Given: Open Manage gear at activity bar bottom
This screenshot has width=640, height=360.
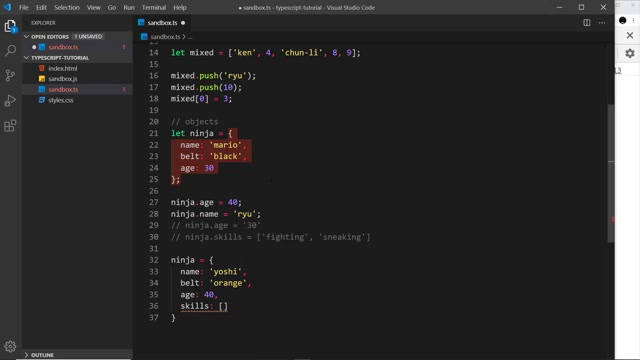Looking at the screenshot, I should pos(10,347).
